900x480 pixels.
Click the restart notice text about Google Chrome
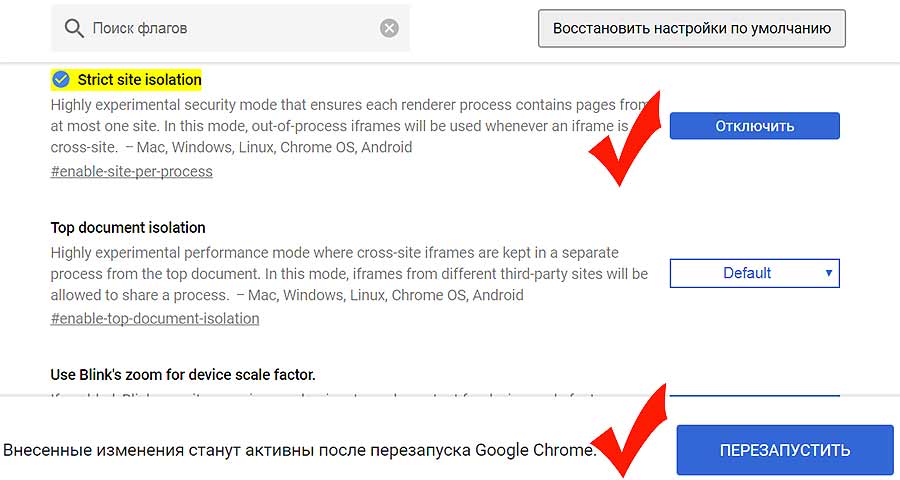(300, 450)
